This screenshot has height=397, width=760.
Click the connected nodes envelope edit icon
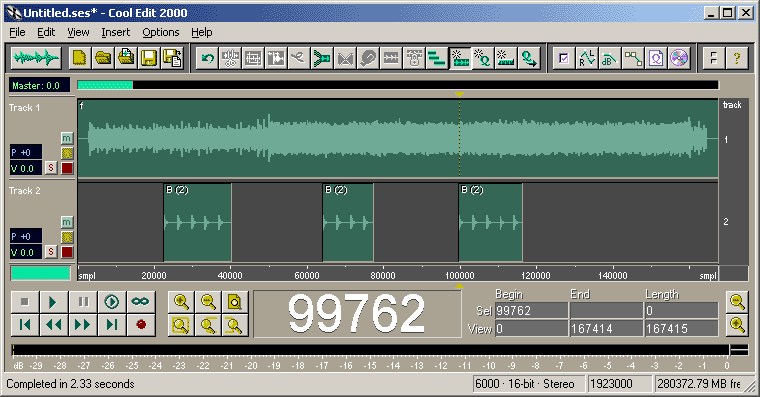pyautogui.click(x=633, y=58)
